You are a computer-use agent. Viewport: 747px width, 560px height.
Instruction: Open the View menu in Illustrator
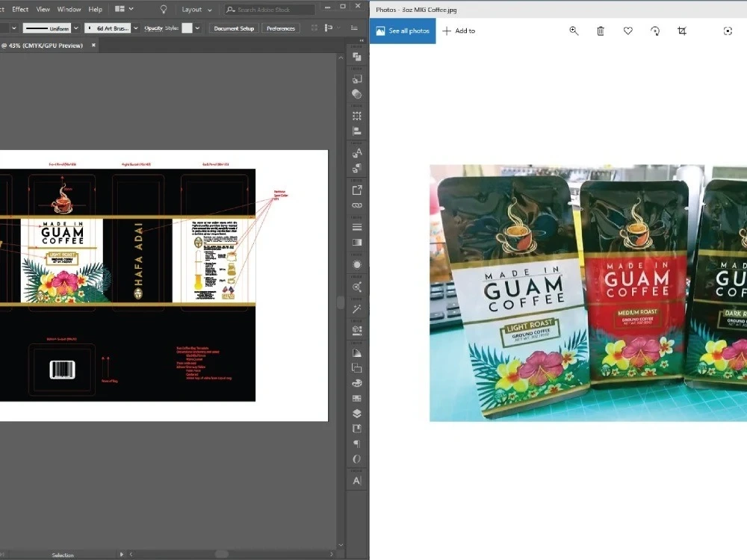43,9
